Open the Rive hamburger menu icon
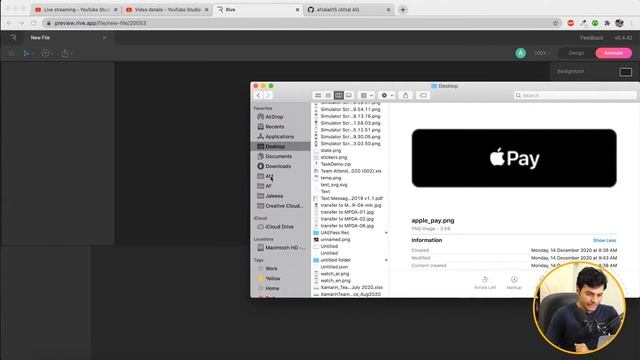640x360 pixels. (x=11, y=53)
